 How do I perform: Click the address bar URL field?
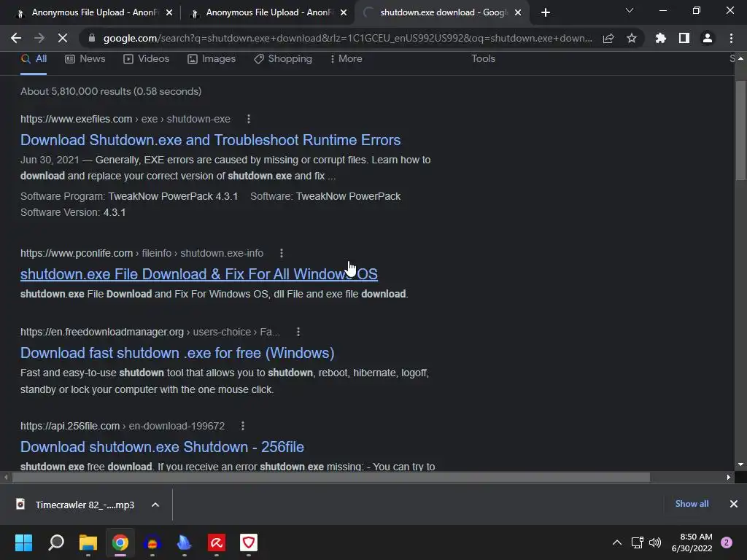(347, 38)
